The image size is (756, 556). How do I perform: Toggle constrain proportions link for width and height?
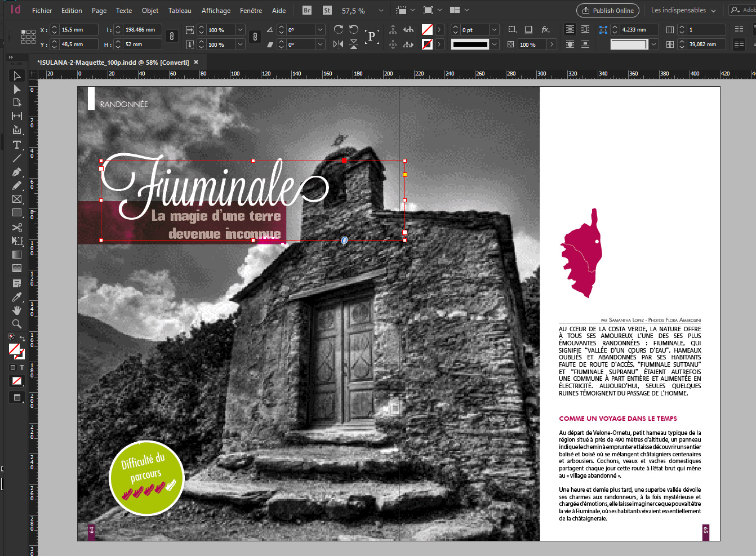pyautogui.click(x=172, y=37)
